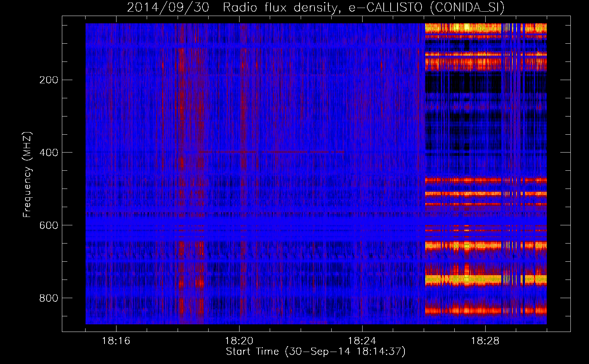
Task: Click the "Start Time (30-Sep-14 18:14:37)" label
Action: pos(316,352)
